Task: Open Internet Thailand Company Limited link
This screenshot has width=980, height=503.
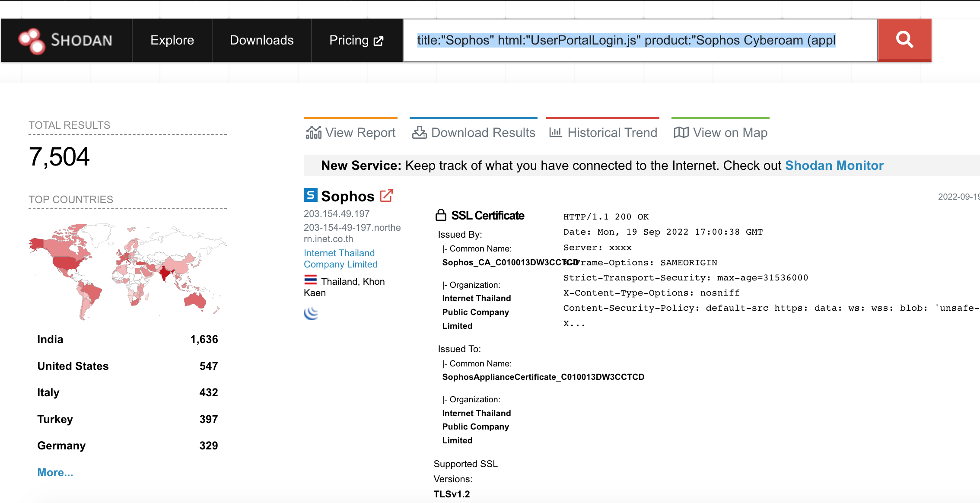Action: (340, 258)
